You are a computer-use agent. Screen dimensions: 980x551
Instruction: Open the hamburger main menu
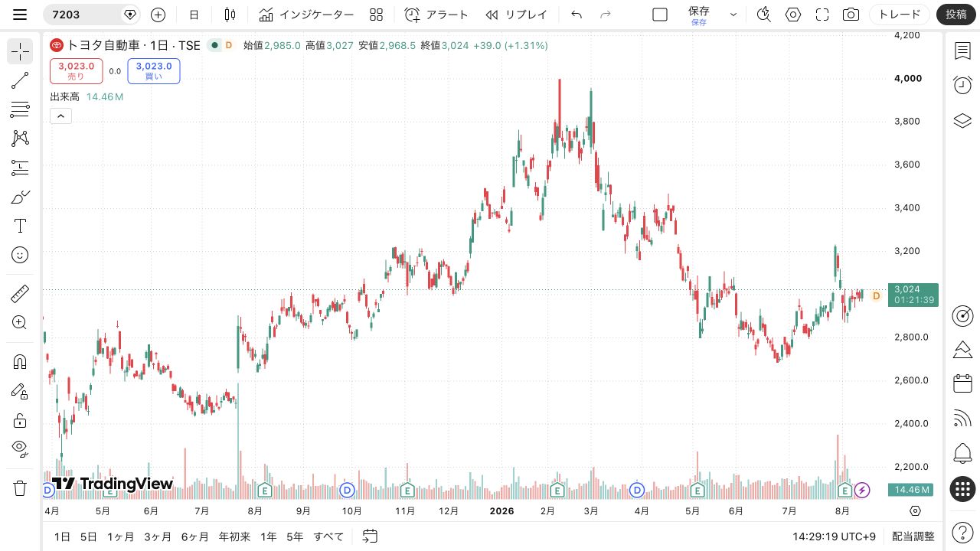pyautogui.click(x=20, y=15)
